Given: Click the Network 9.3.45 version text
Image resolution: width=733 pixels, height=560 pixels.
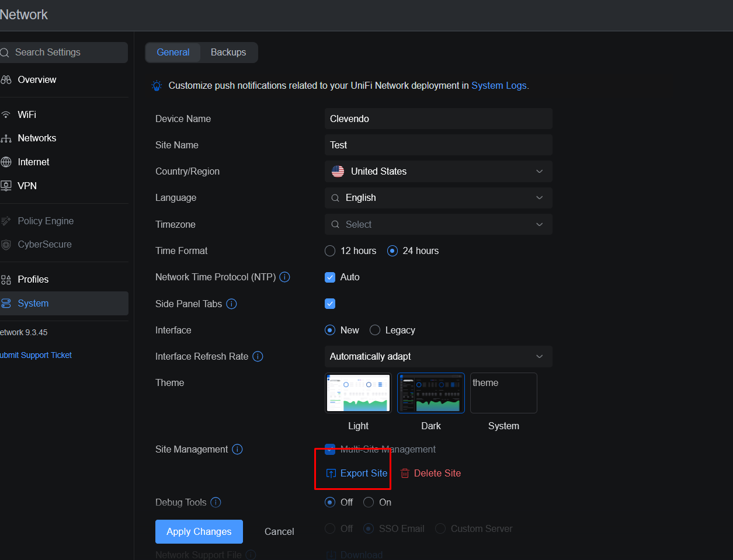Looking at the screenshot, I should pos(24,332).
